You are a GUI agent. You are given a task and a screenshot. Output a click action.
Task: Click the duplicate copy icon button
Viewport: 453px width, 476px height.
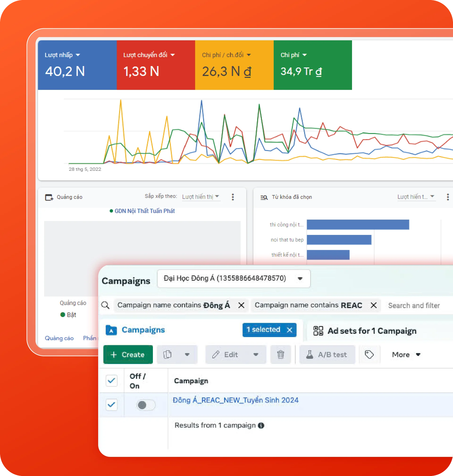pos(167,354)
